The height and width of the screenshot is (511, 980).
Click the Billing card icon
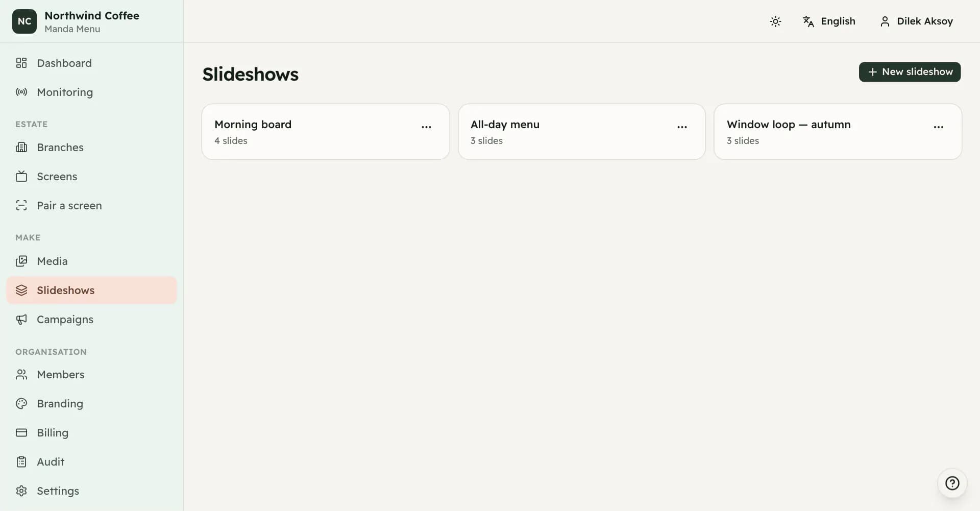tap(21, 432)
